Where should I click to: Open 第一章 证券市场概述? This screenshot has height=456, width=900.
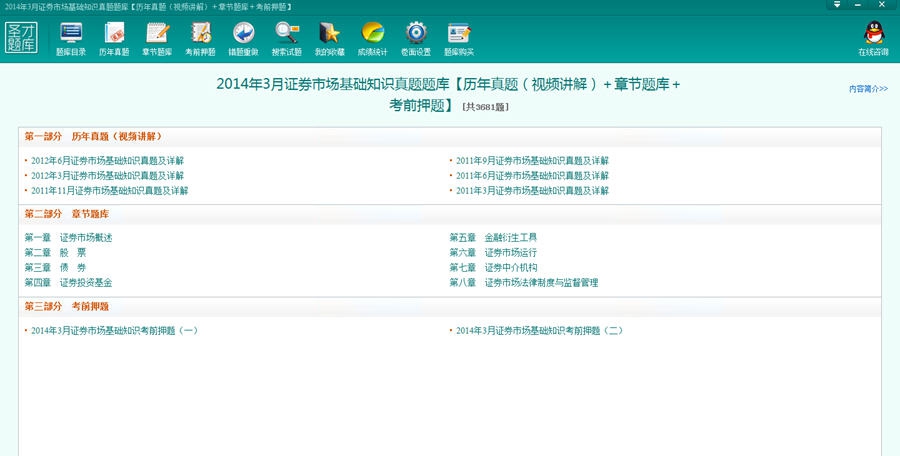pos(68,238)
